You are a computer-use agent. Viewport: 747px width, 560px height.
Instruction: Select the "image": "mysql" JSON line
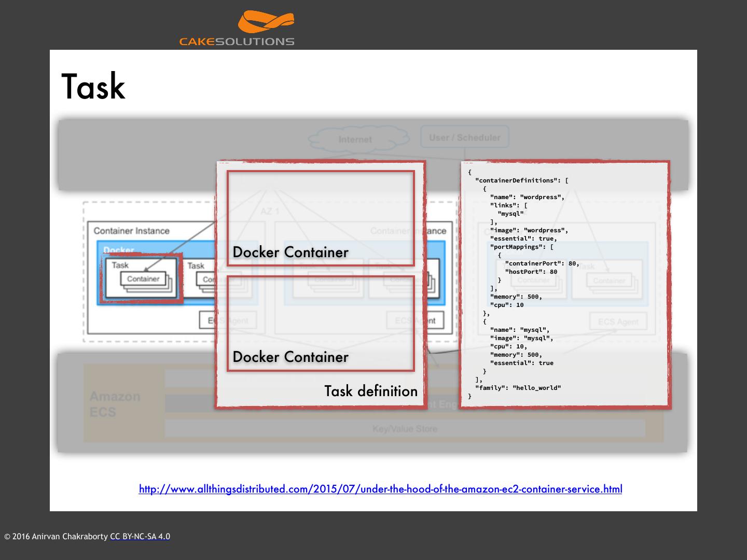coord(522,338)
